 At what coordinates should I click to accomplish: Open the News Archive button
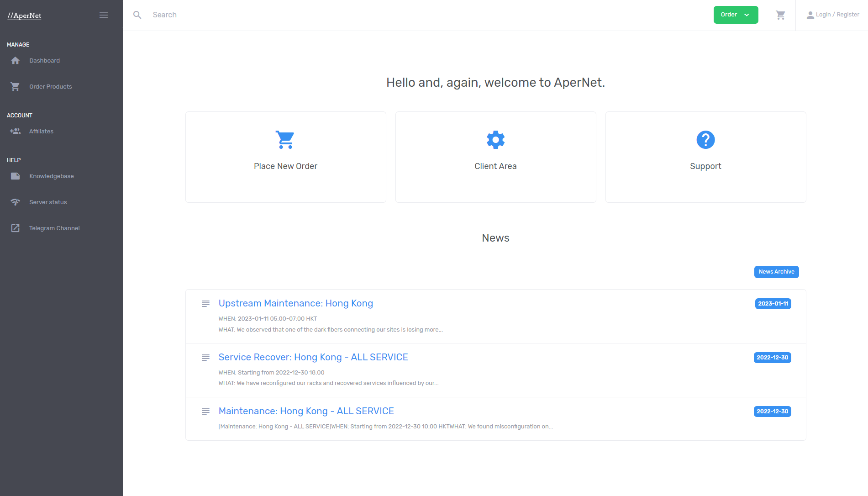tap(776, 272)
